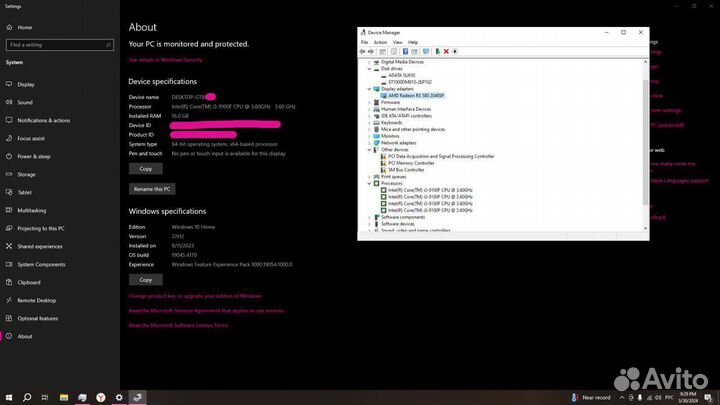Viewport: 720px width, 405px height.
Task: Select the IDE ATA/ATAPI controllers row
Action: click(406, 116)
